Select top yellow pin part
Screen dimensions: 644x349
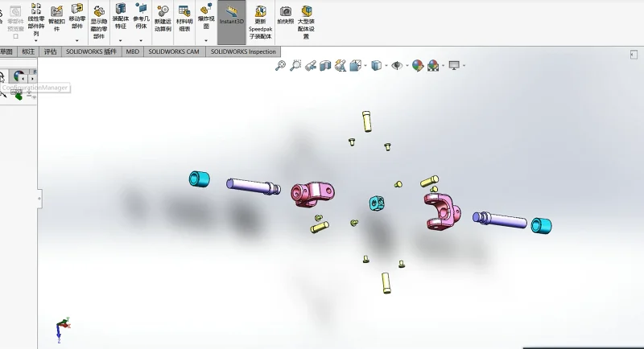pyautogui.click(x=367, y=121)
